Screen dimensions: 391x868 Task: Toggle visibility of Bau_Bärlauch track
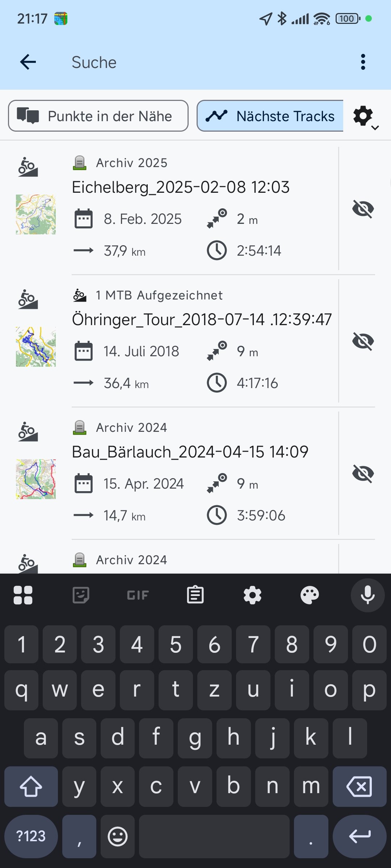363,474
